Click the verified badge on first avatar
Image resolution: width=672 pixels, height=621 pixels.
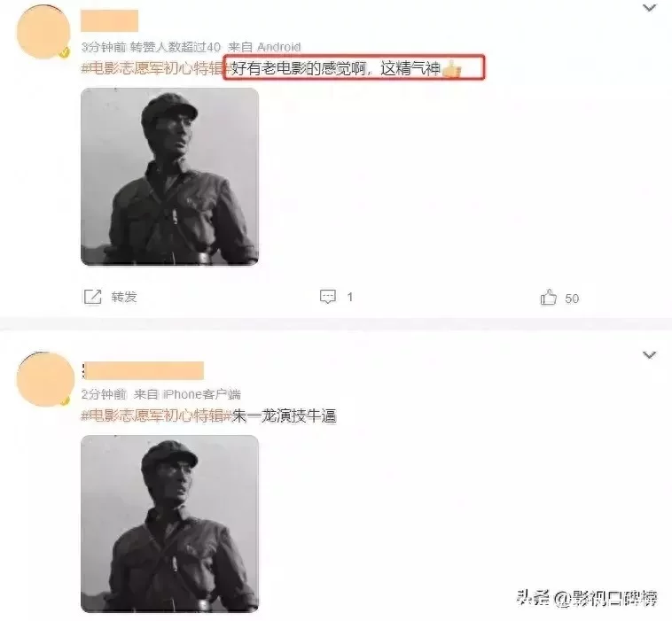tap(65, 53)
